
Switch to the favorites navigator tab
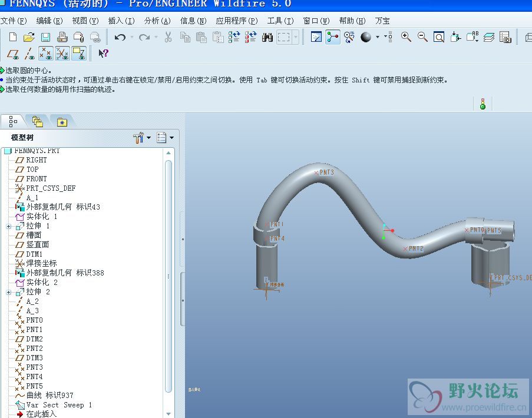coord(62,122)
